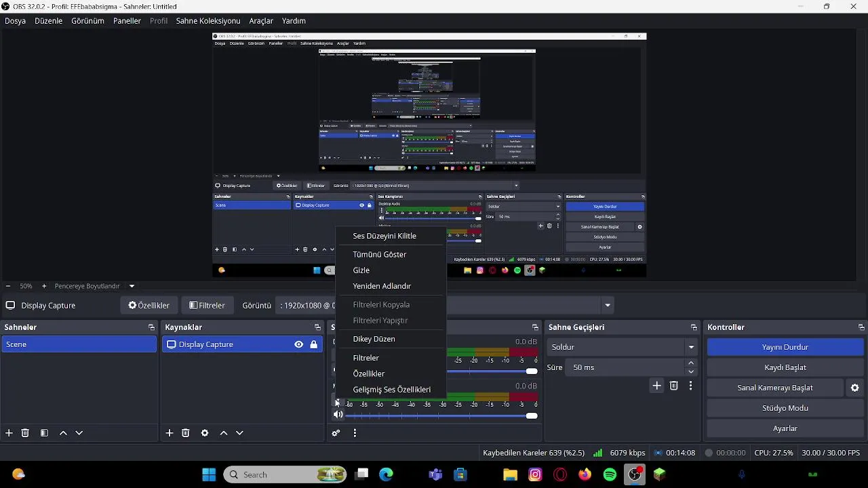
Task: Open mixer three-dot options menu
Action: point(355,433)
